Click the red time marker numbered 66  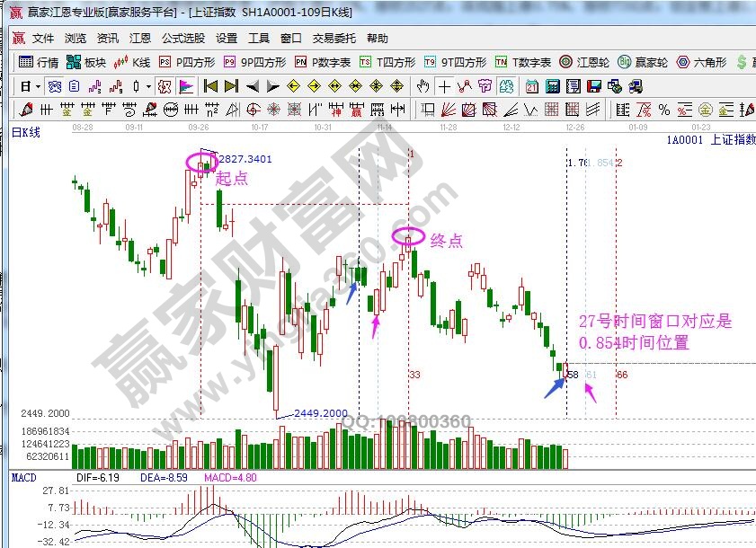(621, 374)
